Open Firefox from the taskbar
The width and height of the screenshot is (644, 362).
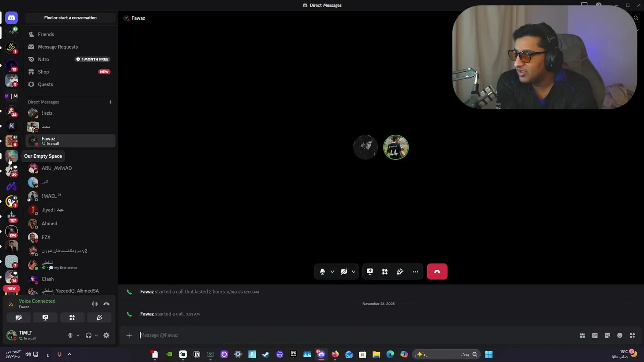click(335, 354)
